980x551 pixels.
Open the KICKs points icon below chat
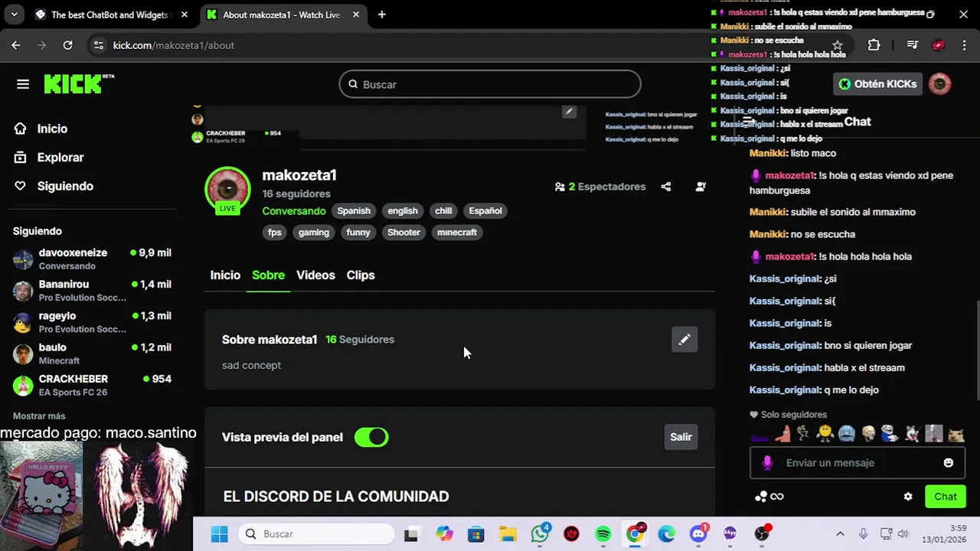[x=769, y=497]
